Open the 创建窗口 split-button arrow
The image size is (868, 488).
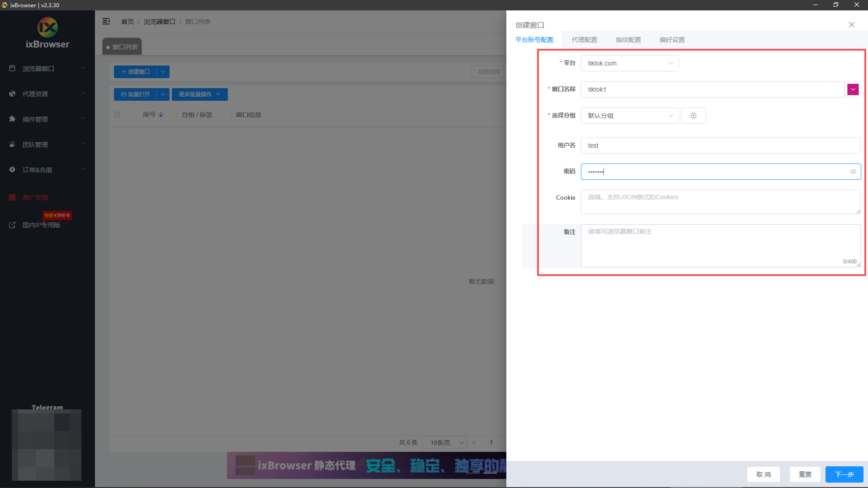tap(163, 71)
